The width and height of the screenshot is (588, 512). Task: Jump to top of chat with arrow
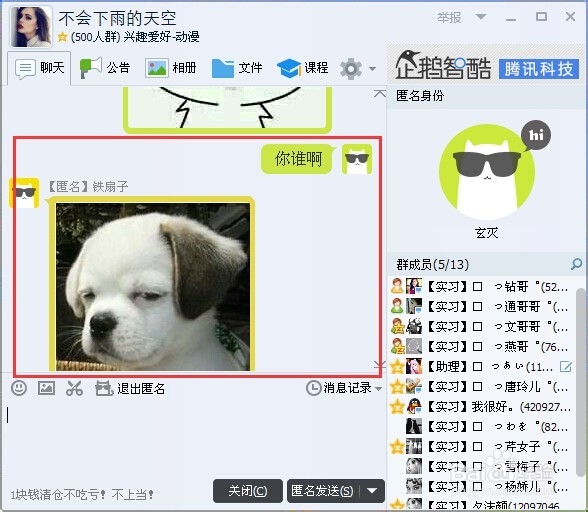[380, 93]
